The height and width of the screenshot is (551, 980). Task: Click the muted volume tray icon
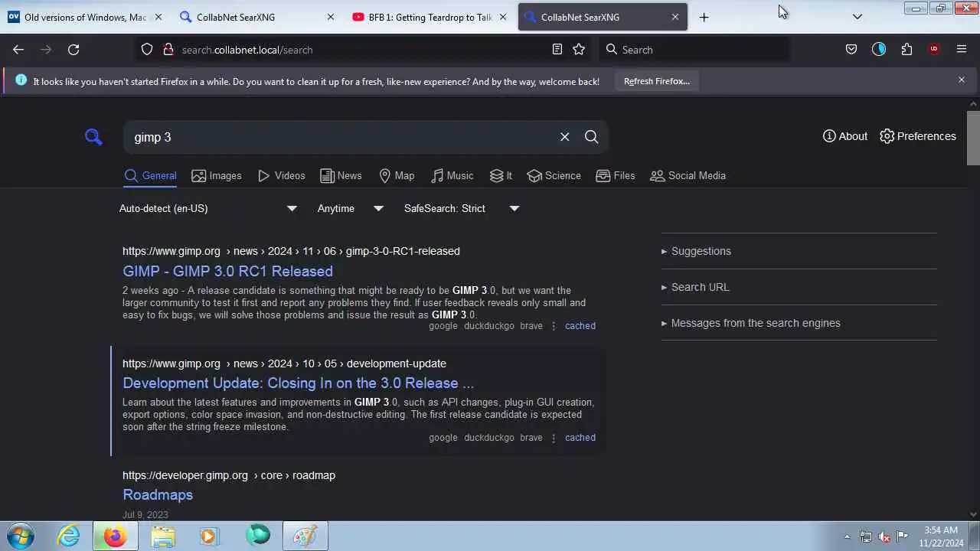[x=884, y=536]
